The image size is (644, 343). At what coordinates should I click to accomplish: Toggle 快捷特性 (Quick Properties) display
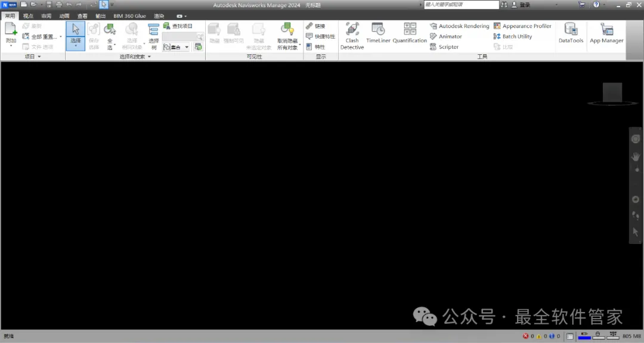(320, 36)
